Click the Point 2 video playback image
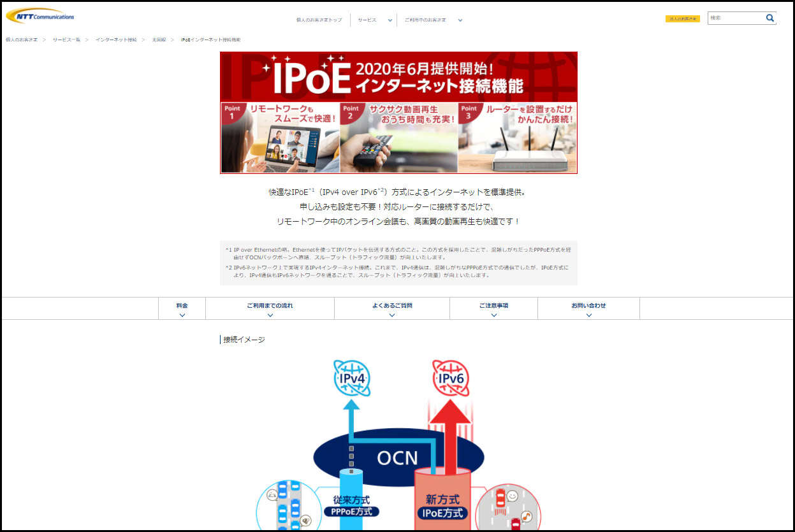This screenshot has height=532, width=795. click(398, 138)
